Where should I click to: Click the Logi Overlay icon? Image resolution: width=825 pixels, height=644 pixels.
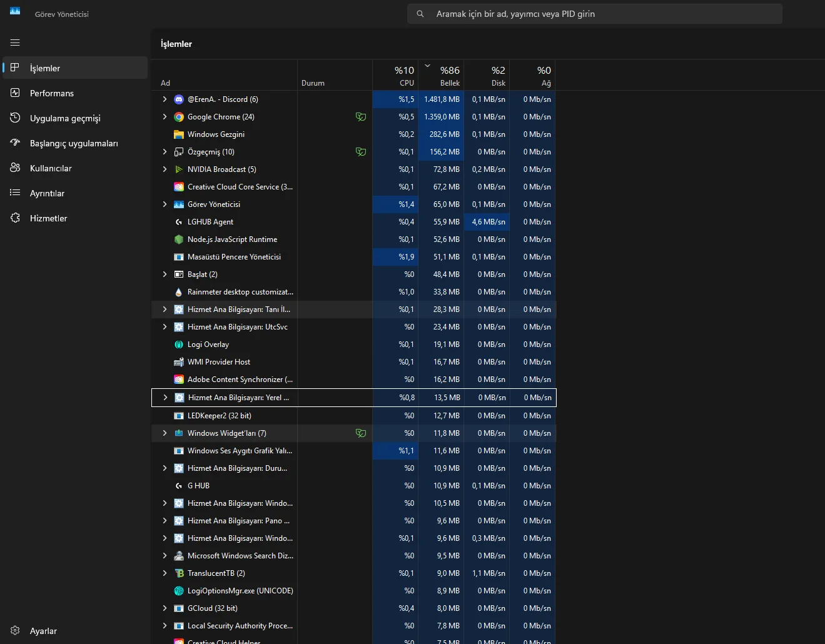[179, 345]
